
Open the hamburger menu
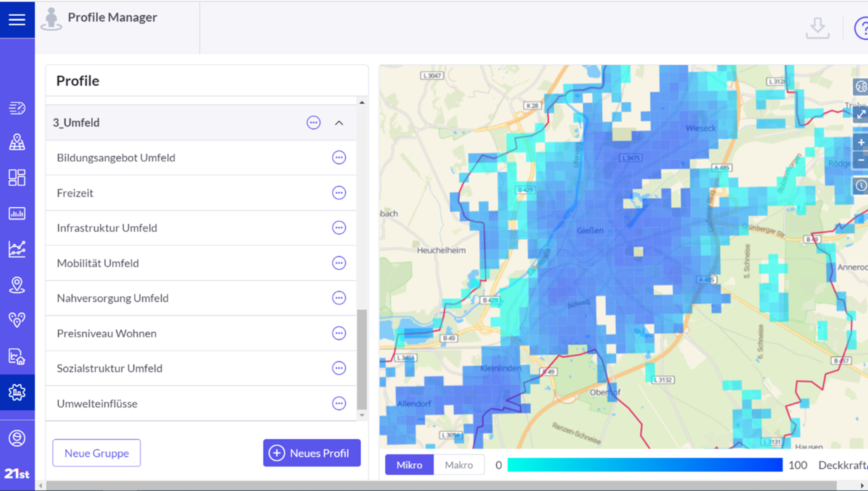pos(17,19)
